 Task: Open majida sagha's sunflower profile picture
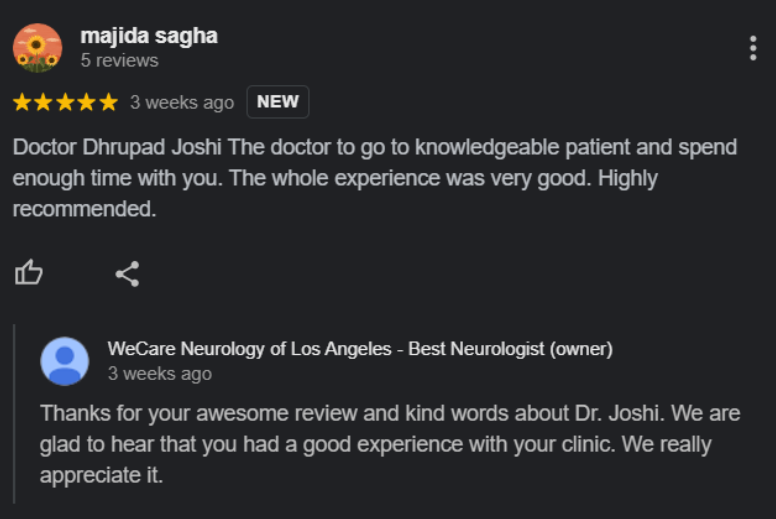(x=37, y=48)
